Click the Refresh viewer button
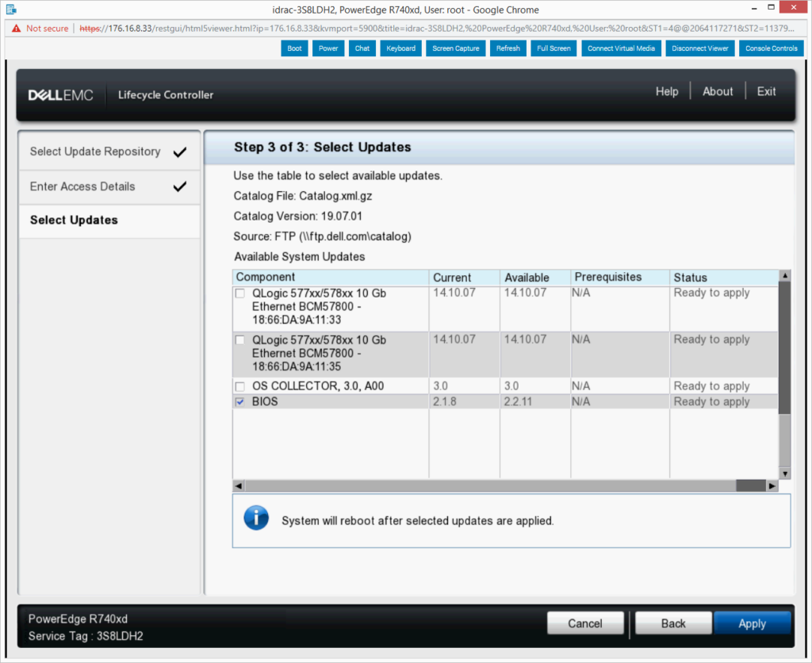812x663 pixels. pyautogui.click(x=508, y=48)
